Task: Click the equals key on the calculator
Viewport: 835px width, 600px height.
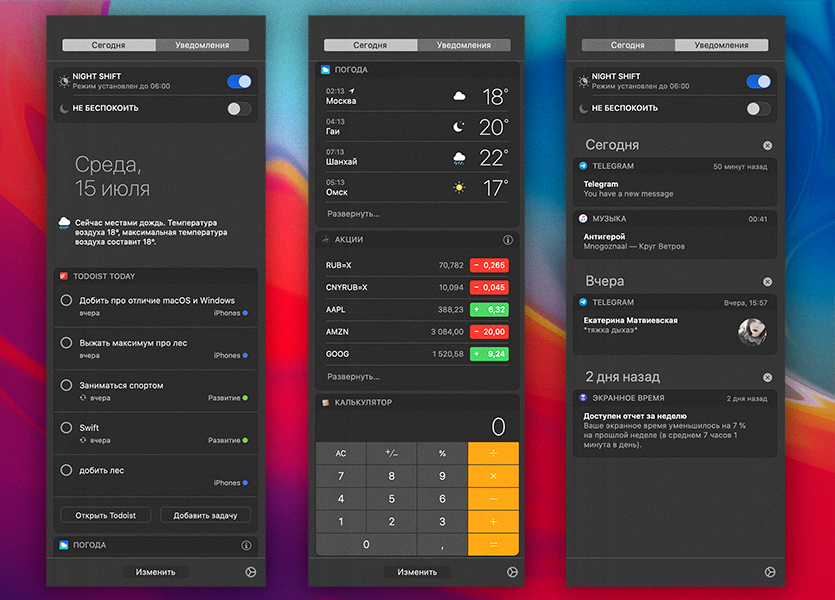Action: [x=493, y=545]
